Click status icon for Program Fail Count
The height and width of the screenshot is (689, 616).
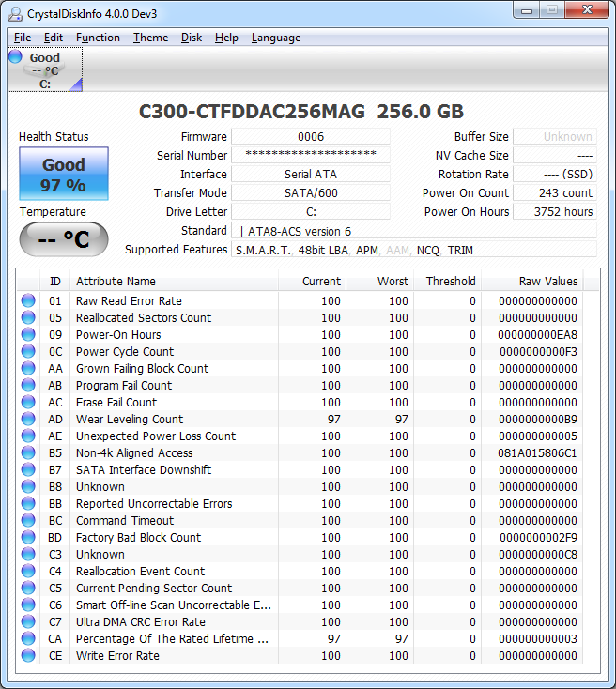pos(28,385)
